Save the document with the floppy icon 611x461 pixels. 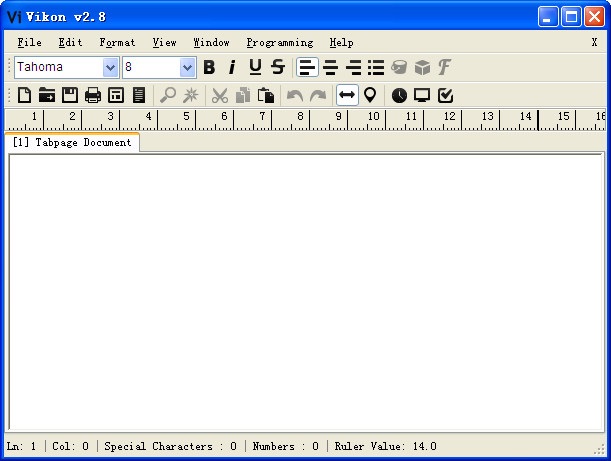[x=70, y=95]
